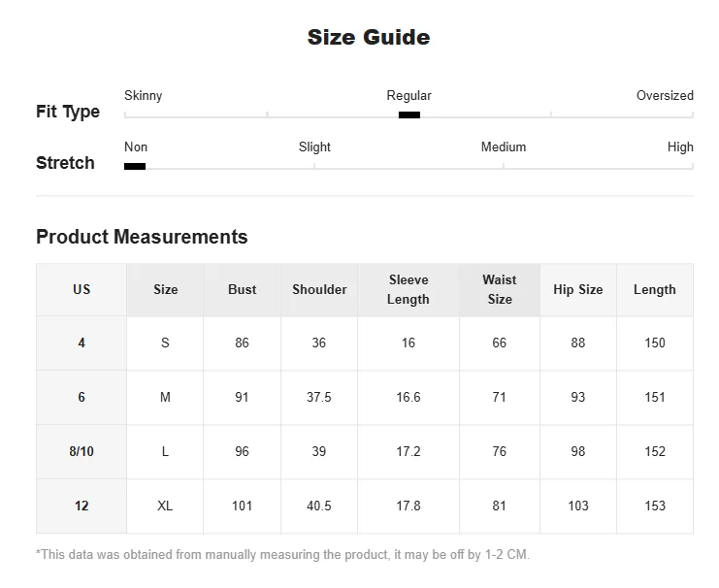
Task: Select the US size 8/10 row label
Action: coord(82,452)
